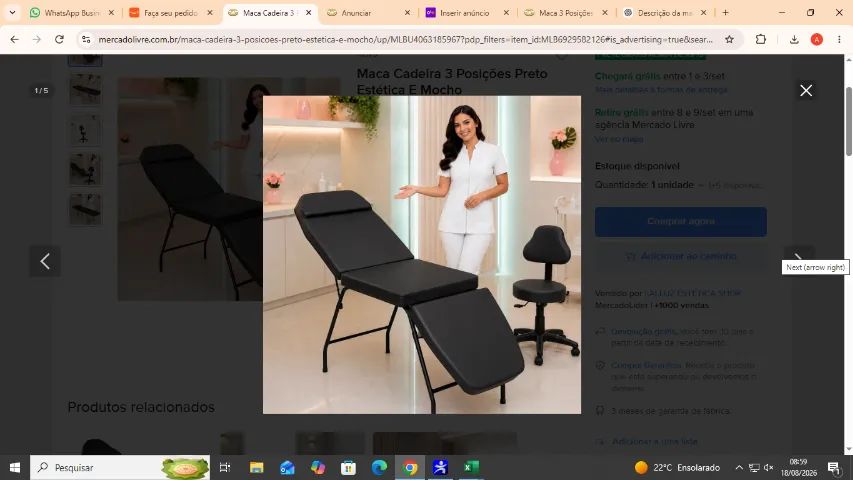Open a new browser tab
The height and width of the screenshot is (480, 853).
pos(725,13)
